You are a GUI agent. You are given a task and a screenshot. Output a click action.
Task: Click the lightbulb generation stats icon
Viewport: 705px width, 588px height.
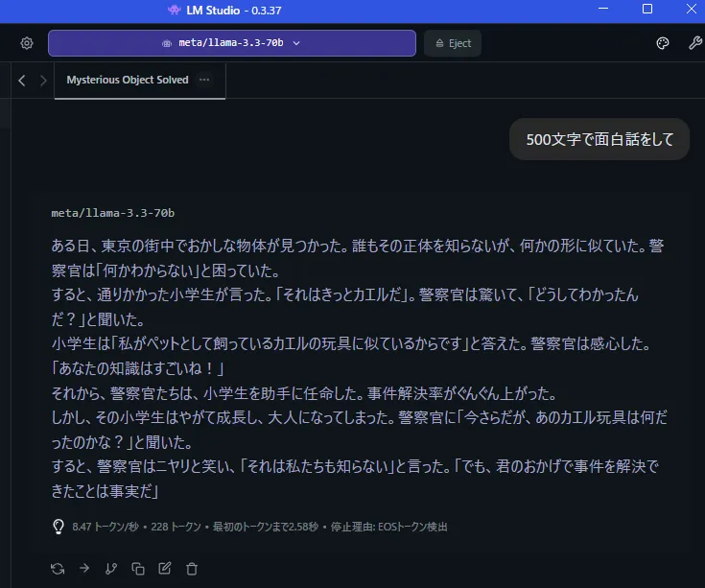pos(58,527)
